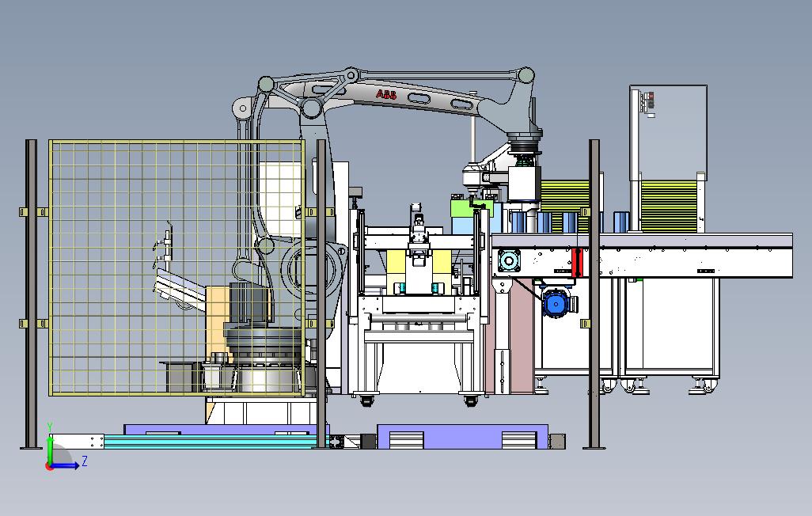Click the ABB logo on the robot arm

(386, 94)
